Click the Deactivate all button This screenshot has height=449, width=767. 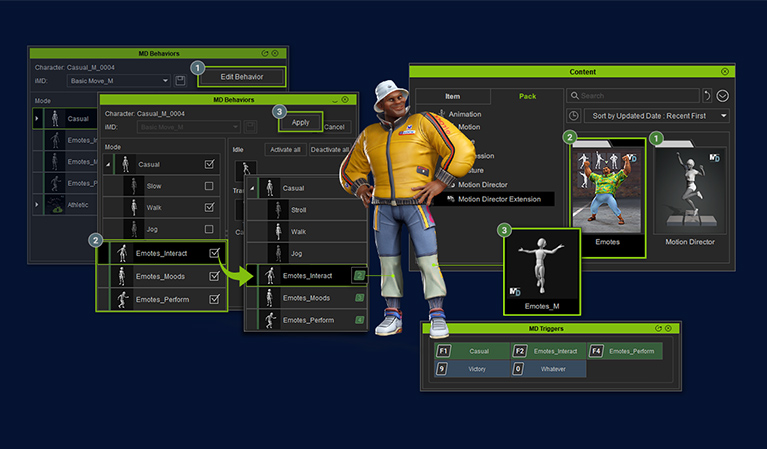[329, 150]
